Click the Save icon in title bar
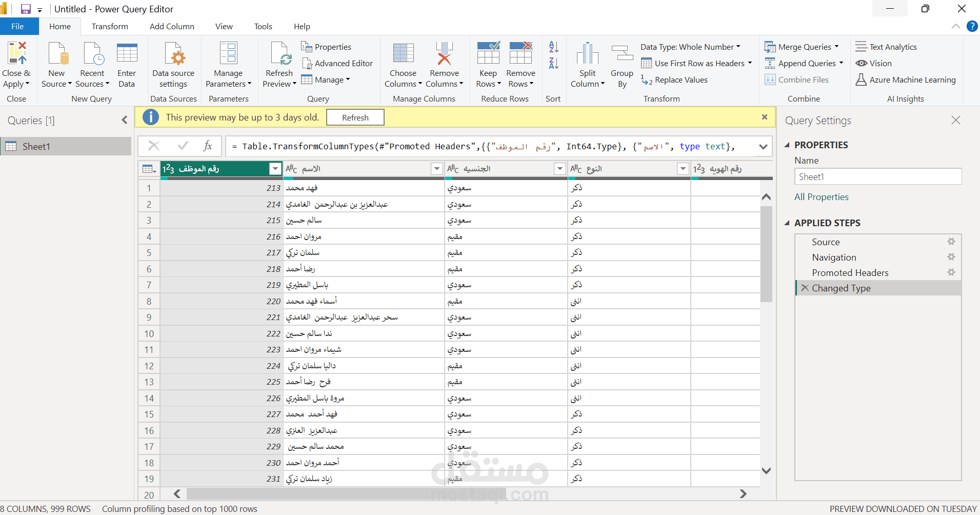980x515 pixels. [26, 9]
